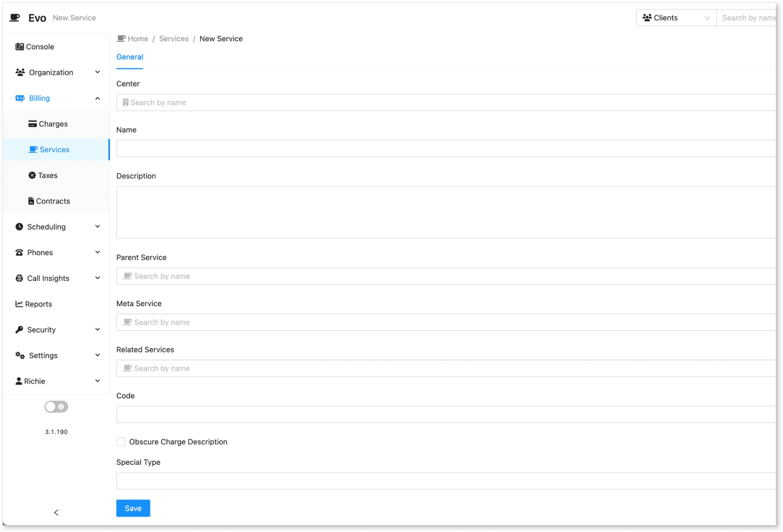
Task: Click the Billing card icon
Action: coord(20,98)
